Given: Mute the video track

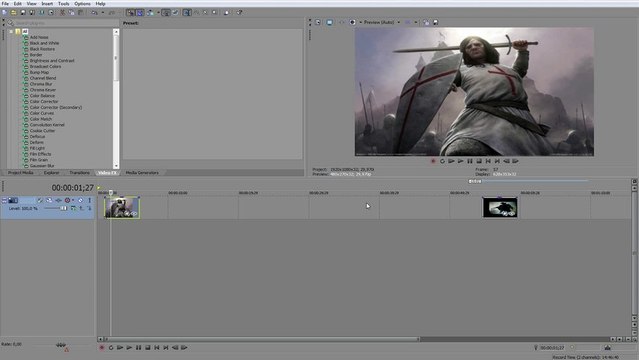Looking at the screenshot, I should point(81,200).
